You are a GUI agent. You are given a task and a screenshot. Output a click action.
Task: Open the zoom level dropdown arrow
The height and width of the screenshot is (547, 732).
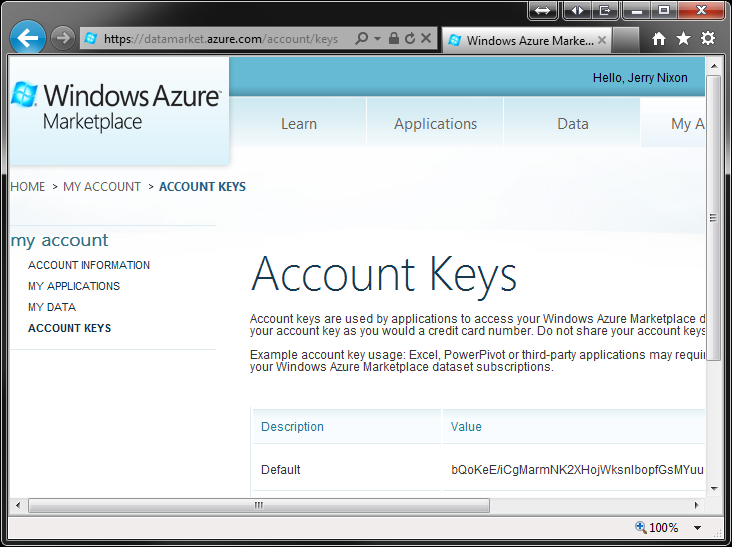(697, 528)
